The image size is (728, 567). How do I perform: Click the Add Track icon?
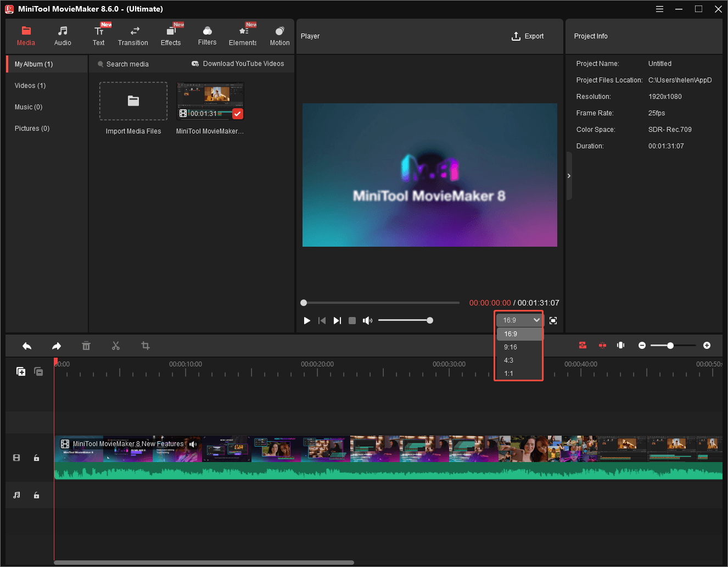point(21,371)
